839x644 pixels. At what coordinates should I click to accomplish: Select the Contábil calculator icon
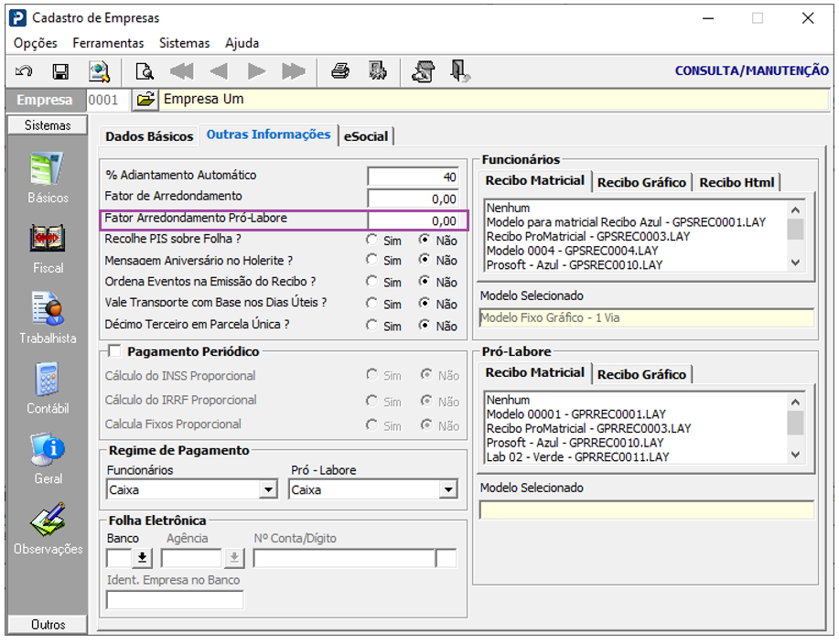click(x=48, y=387)
